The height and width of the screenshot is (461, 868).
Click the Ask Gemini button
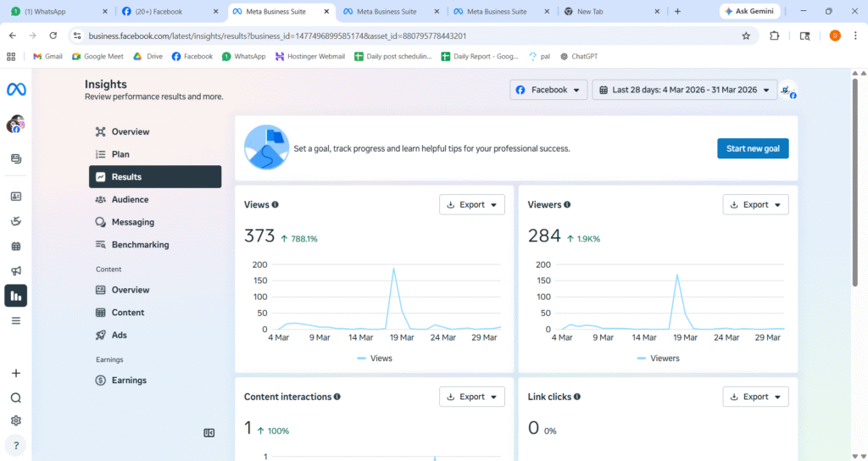(x=750, y=12)
